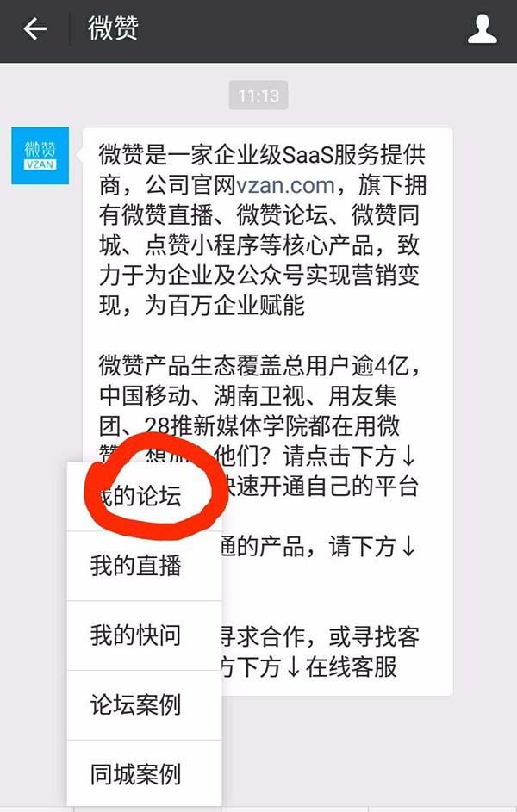The height and width of the screenshot is (812, 517).
Task: Tap the 寻求合作 text line
Action: pyautogui.click(x=321, y=637)
